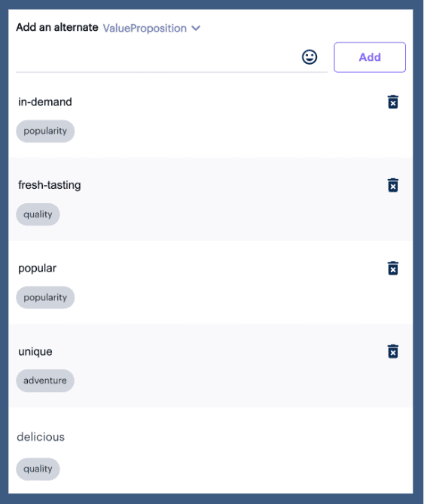Select the popularity tag under in-demand
This screenshot has width=424, height=504.
click(45, 131)
